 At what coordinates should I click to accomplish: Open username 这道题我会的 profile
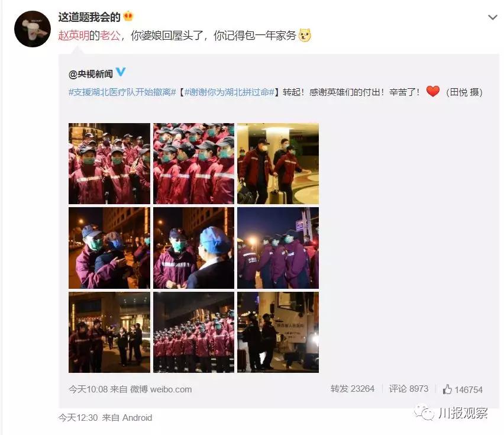89,17
